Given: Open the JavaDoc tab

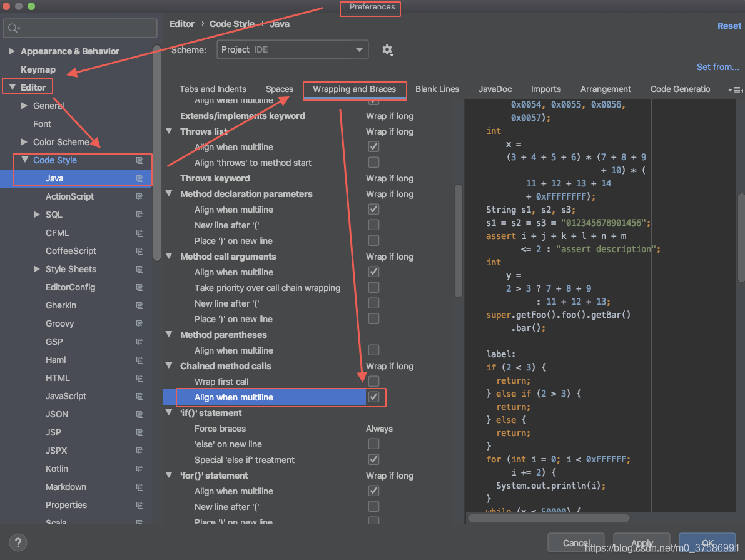Looking at the screenshot, I should click(x=495, y=89).
